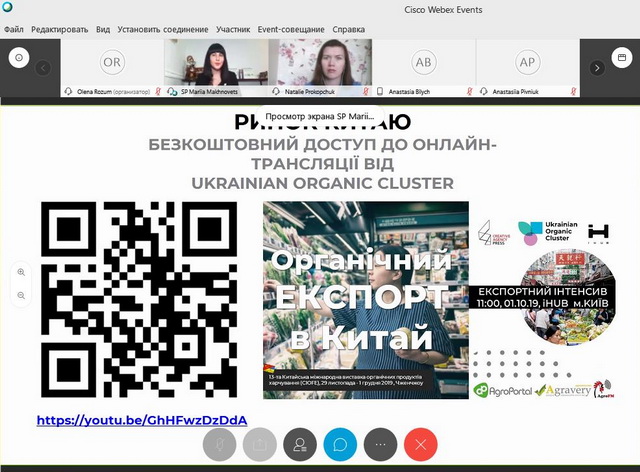Click the QR code image
The height and width of the screenshot is (472, 640).
click(139, 299)
